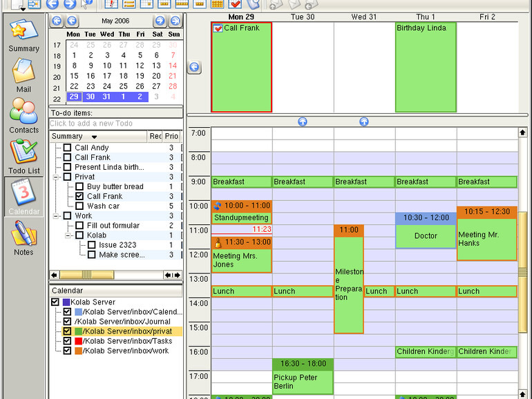Image resolution: width=532 pixels, height=399 pixels.
Task: Collapse the Work to-do group
Action: click(x=56, y=216)
